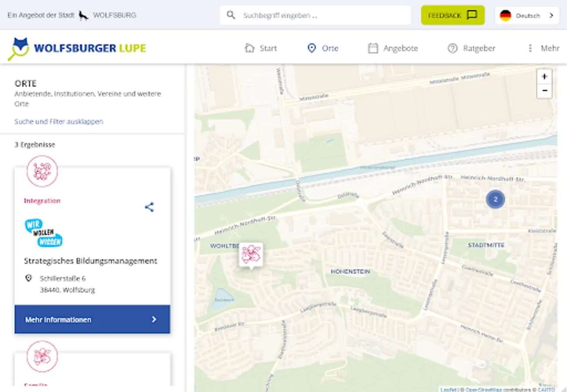Click the 'Schillerstaße 6' address text

[x=63, y=278]
